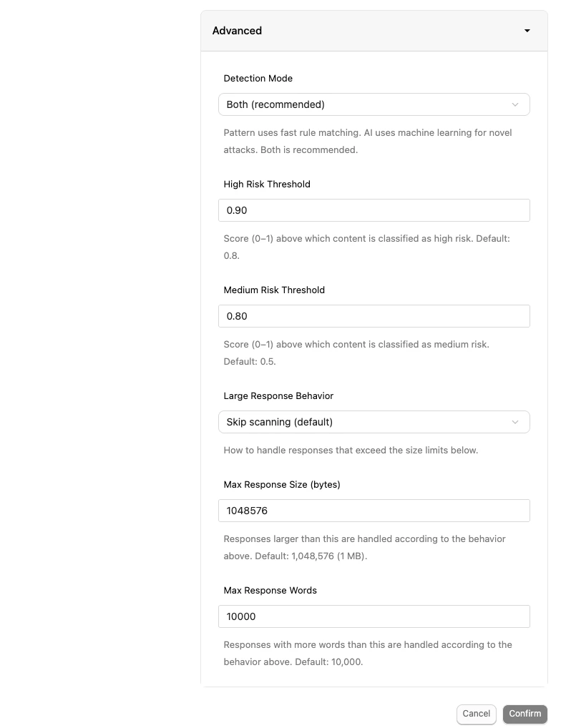Click the Cancel button
The width and height of the screenshot is (561, 728).
pos(476,714)
